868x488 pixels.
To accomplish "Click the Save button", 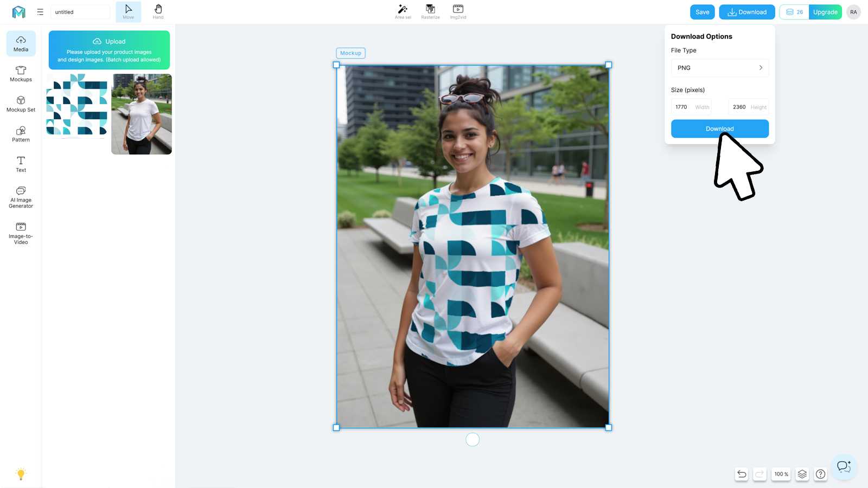I will coord(702,12).
